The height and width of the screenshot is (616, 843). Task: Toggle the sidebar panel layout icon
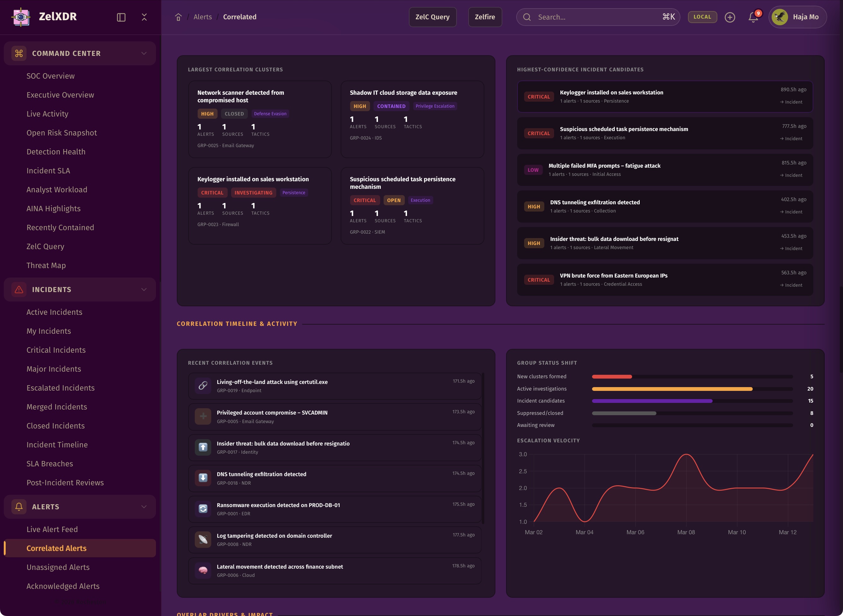[121, 17]
